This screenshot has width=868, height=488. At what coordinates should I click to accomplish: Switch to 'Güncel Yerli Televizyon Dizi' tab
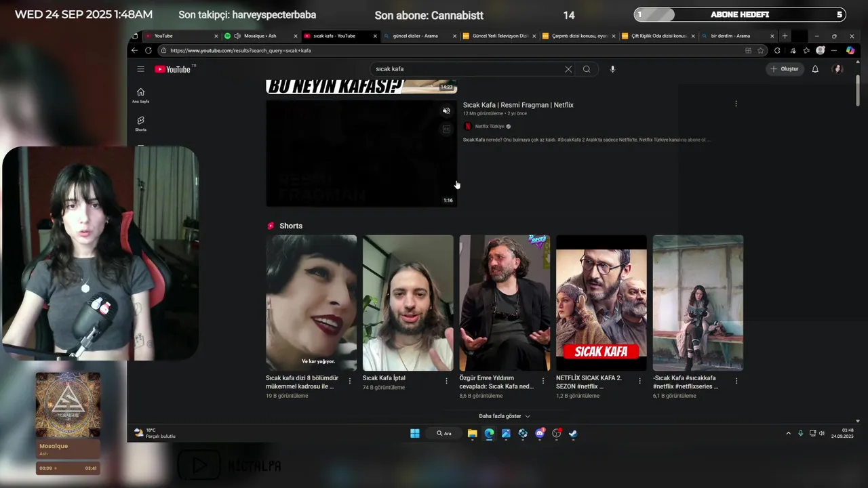click(x=498, y=36)
